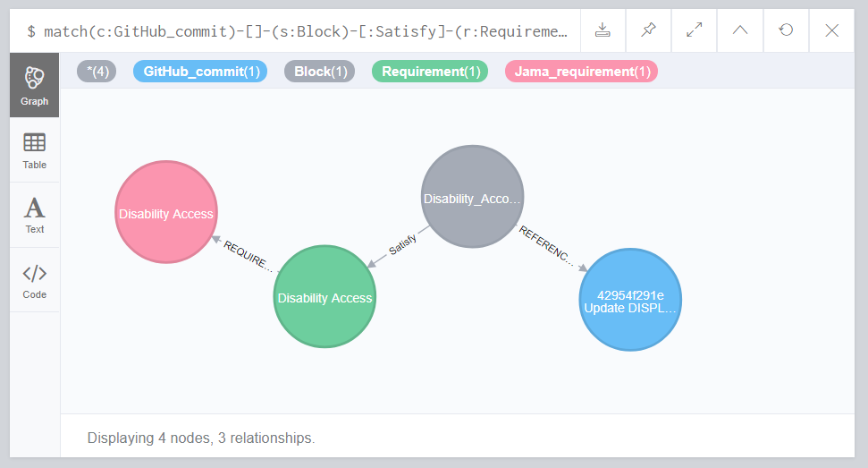Pick the Jama_requirement(1) label badge
This screenshot has height=468, width=868.
[581, 72]
